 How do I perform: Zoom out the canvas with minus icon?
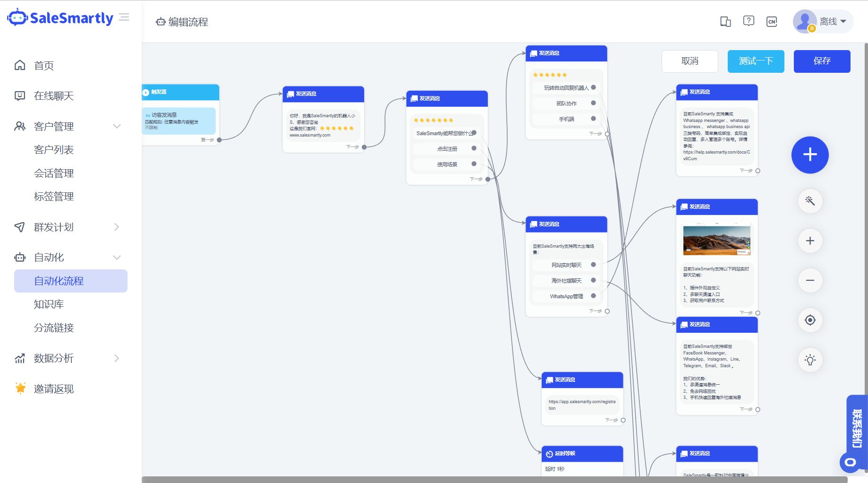tap(810, 280)
